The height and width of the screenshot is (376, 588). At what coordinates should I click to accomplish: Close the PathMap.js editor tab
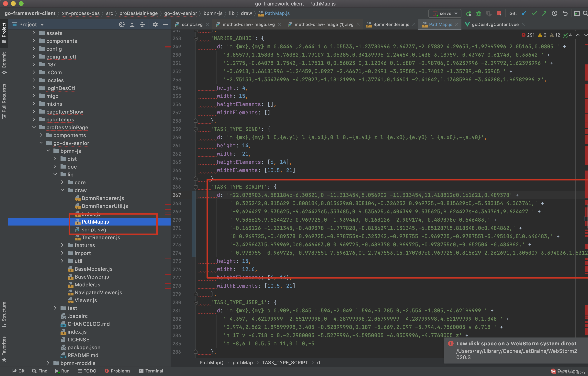click(x=457, y=24)
